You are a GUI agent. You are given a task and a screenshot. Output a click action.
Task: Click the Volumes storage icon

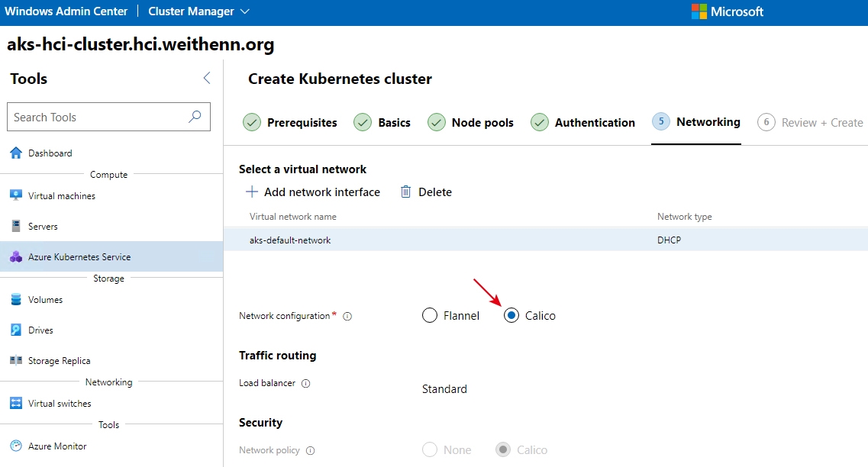coord(16,300)
